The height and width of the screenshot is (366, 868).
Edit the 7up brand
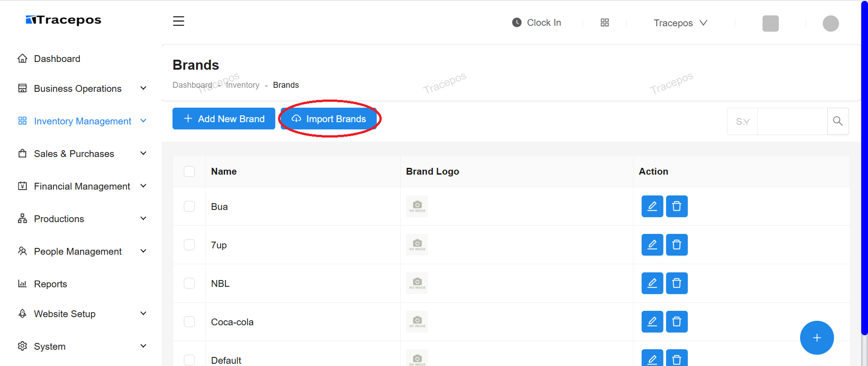(652, 245)
